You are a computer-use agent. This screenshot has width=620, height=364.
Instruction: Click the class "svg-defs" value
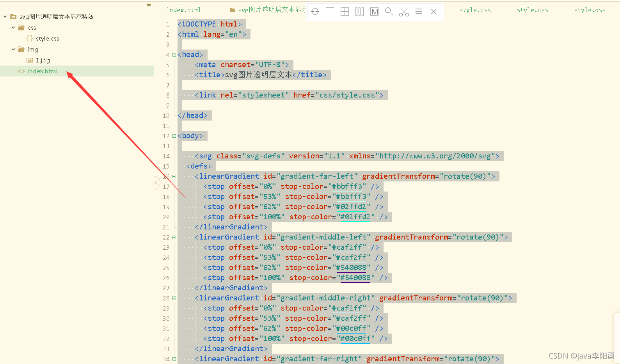point(263,156)
